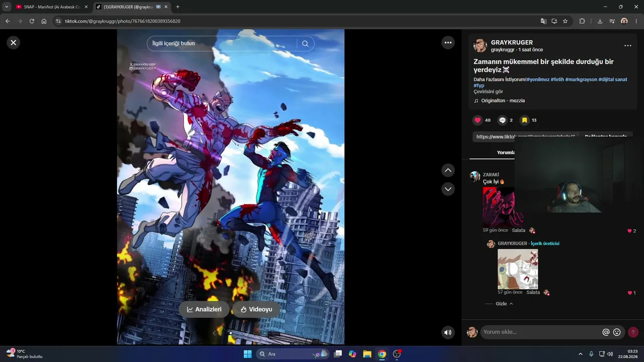Click 'Çevirisini gör' to translate caption
The width and height of the screenshot is (644, 362).
point(488,92)
